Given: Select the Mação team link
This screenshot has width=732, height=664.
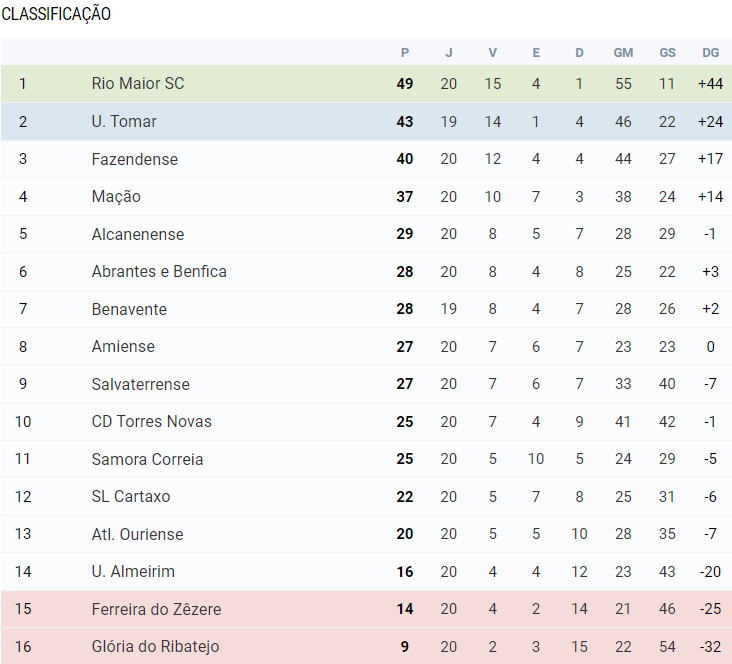Looking at the screenshot, I should [116, 197].
